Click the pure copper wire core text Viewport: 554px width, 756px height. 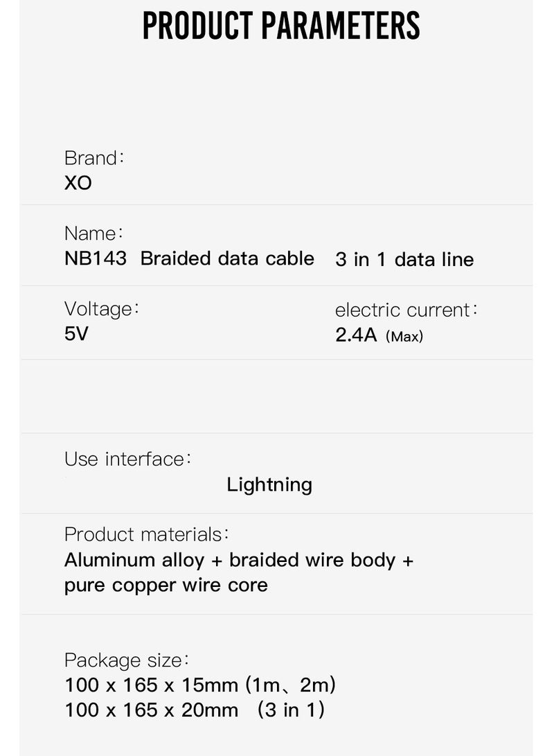pyautogui.click(x=166, y=586)
